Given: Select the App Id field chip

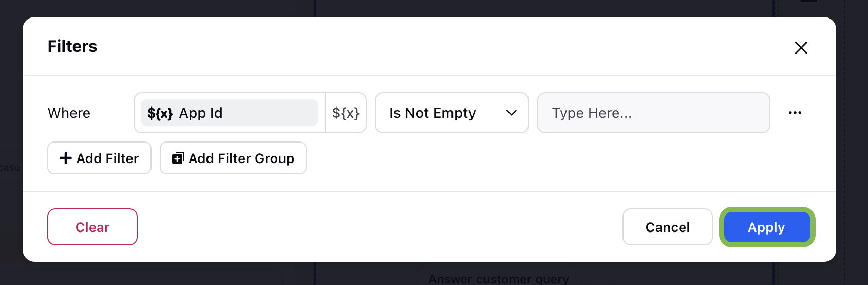Looking at the screenshot, I should (x=230, y=113).
